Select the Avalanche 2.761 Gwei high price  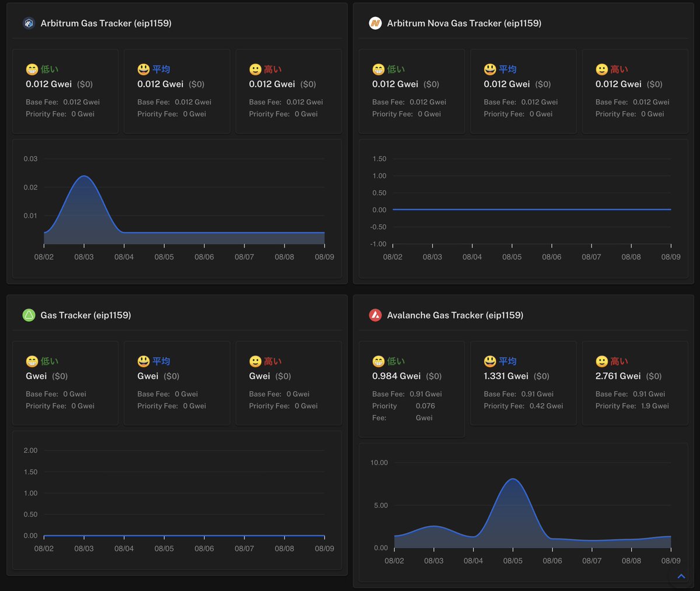[618, 376]
